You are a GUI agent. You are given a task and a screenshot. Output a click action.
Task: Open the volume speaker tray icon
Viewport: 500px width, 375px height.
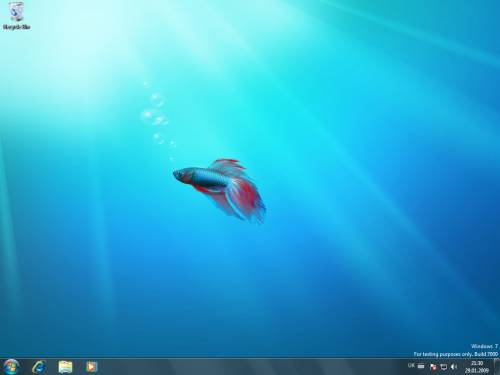454,367
